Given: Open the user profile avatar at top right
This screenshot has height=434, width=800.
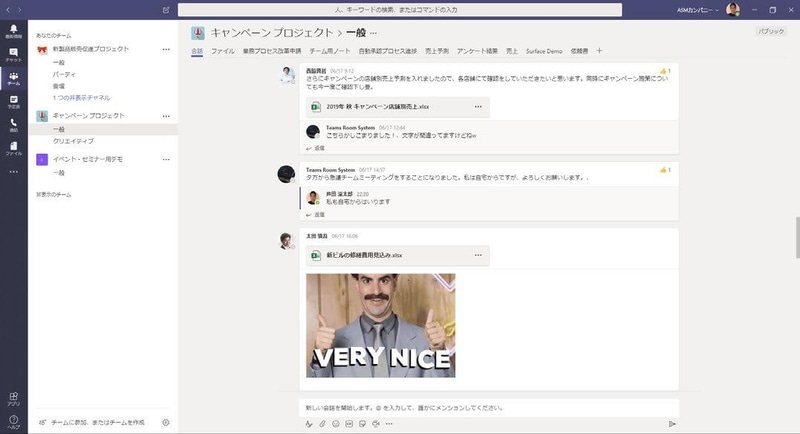Looking at the screenshot, I should tap(733, 10).
